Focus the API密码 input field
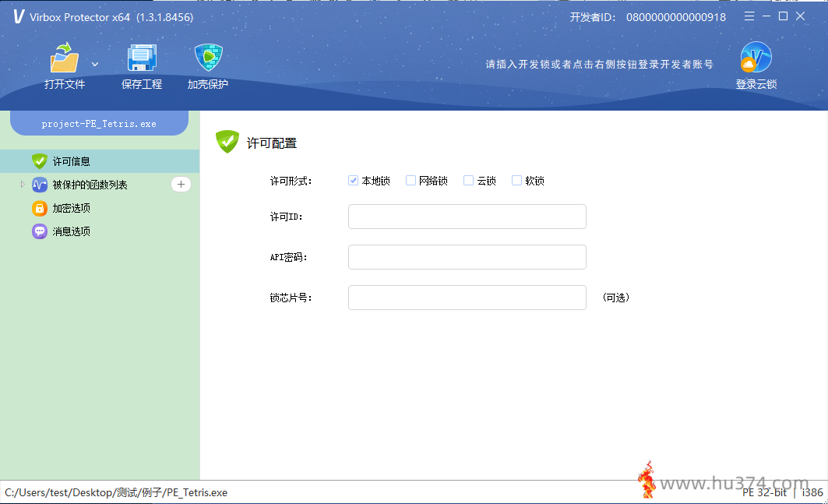828x504 pixels. 467,257
